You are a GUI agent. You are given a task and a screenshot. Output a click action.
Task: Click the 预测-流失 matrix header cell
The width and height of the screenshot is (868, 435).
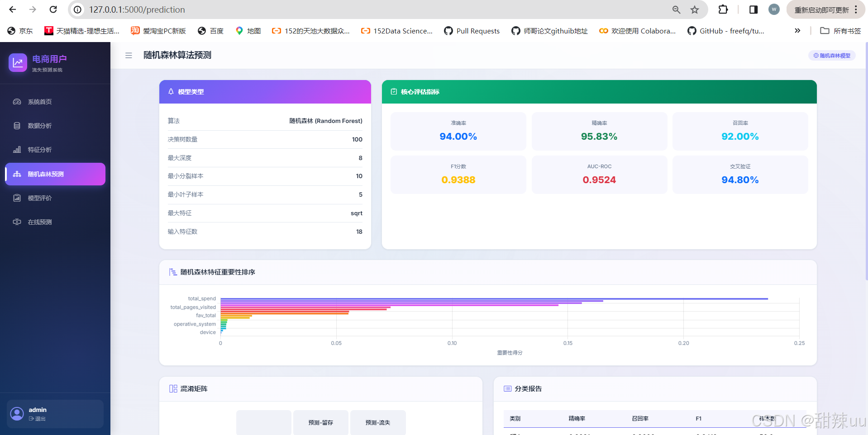click(378, 422)
